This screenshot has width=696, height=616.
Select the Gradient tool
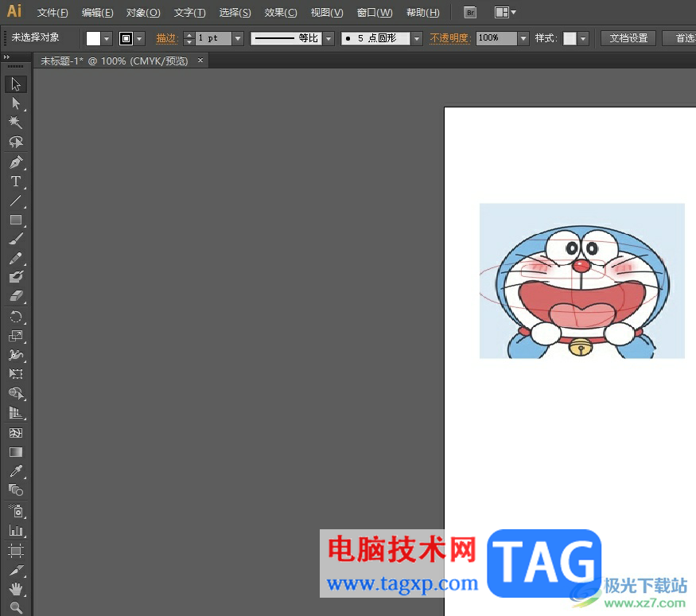click(16, 452)
